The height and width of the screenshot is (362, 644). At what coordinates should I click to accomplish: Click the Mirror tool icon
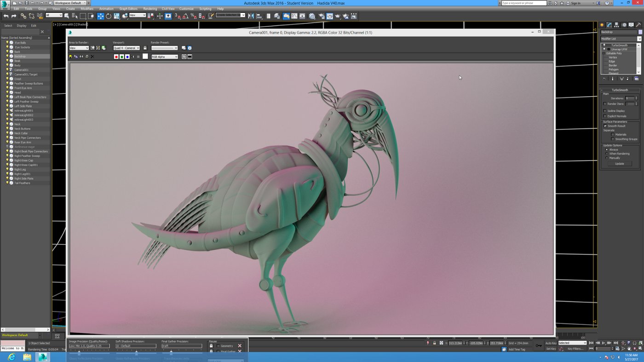click(251, 16)
